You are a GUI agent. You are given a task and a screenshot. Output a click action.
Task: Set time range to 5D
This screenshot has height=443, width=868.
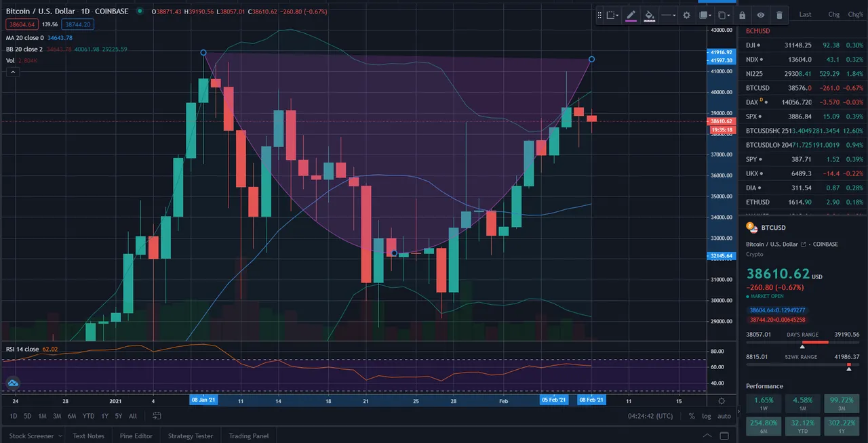point(27,416)
